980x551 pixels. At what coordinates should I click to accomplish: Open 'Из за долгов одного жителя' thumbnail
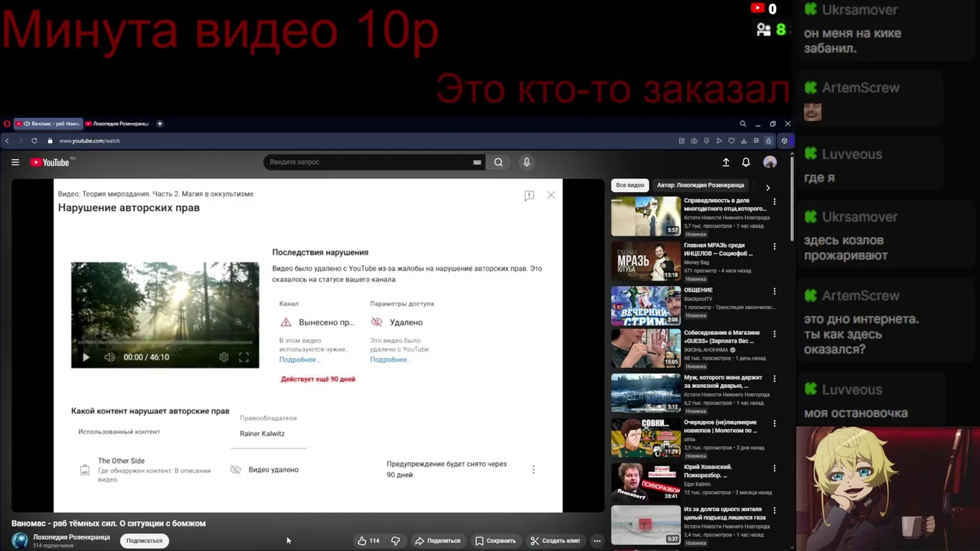(645, 525)
